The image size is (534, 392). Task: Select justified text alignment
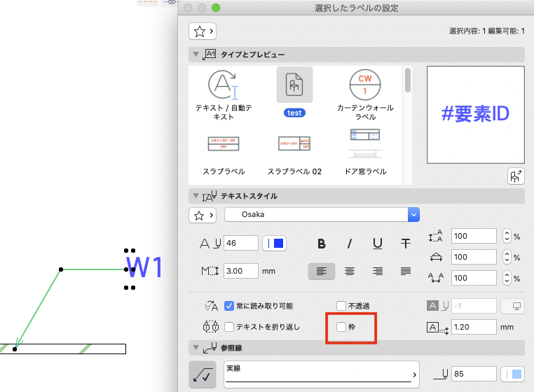click(x=405, y=271)
